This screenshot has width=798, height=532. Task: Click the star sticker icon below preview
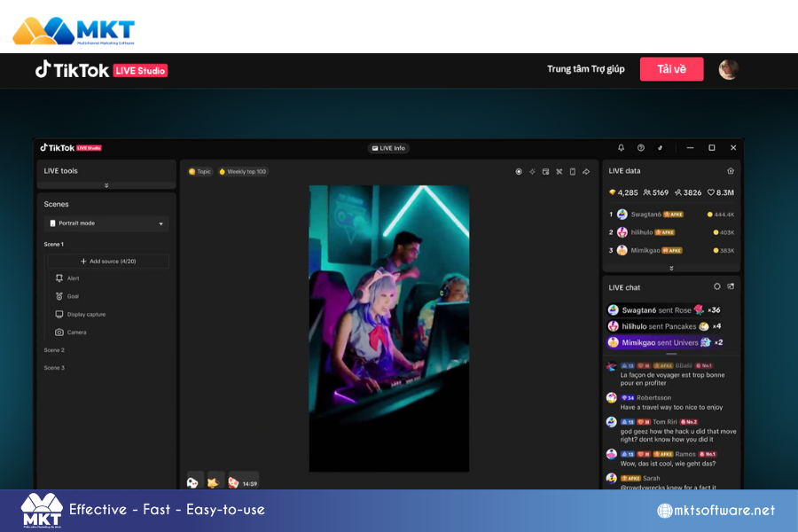click(x=213, y=482)
